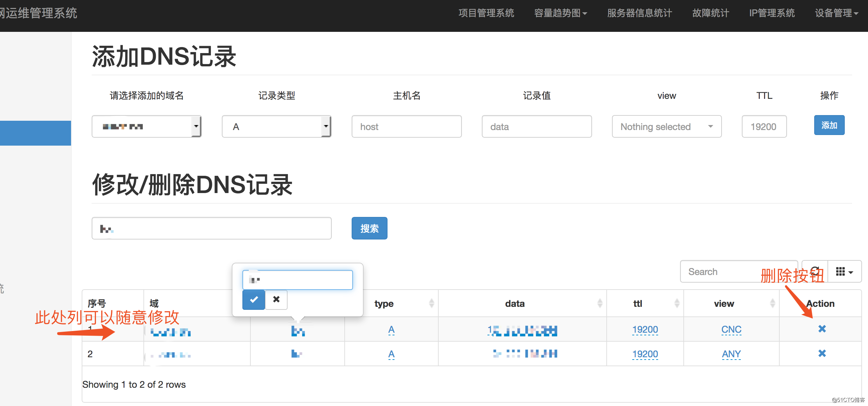868x406 pixels.
Task: Go to 项目管理系统 page
Action: coord(486,13)
